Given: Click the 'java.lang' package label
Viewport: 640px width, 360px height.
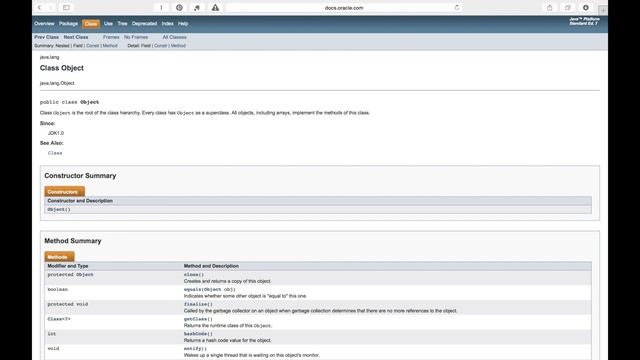Looking at the screenshot, I should (49, 57).
